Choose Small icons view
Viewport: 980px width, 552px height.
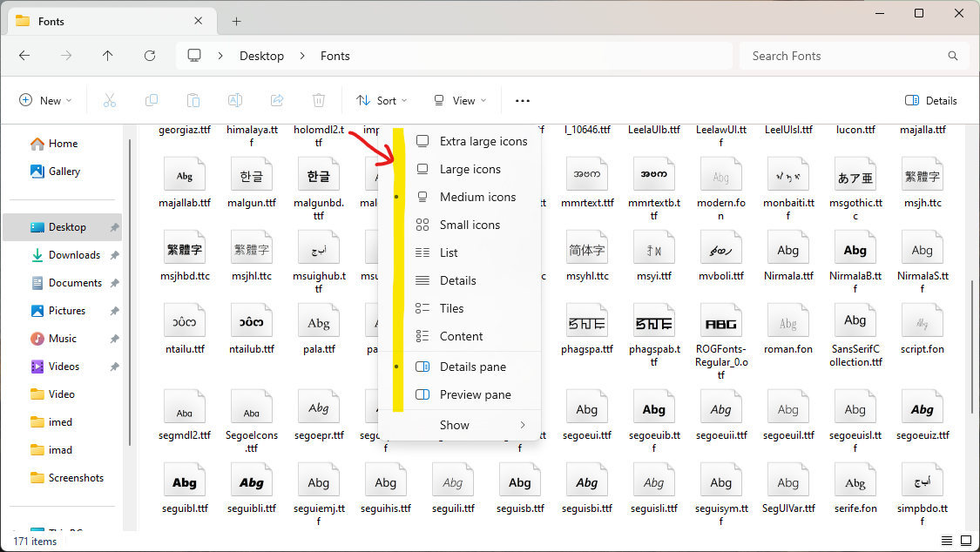(x=459, y=225)
